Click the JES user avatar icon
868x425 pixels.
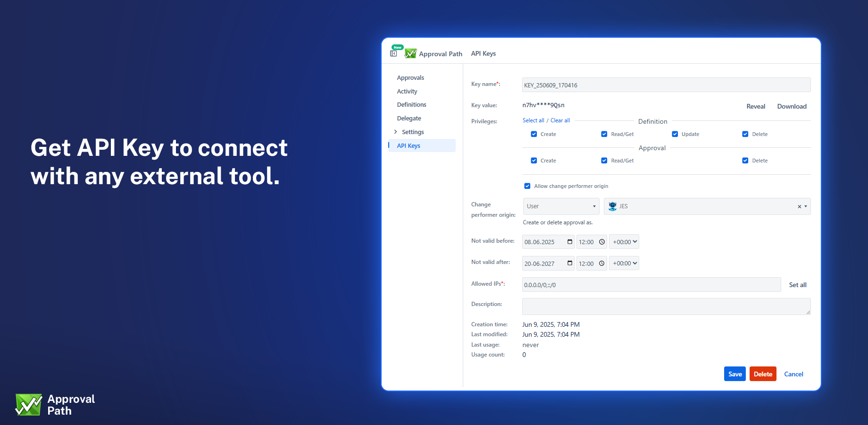click(x=612, y=206)
